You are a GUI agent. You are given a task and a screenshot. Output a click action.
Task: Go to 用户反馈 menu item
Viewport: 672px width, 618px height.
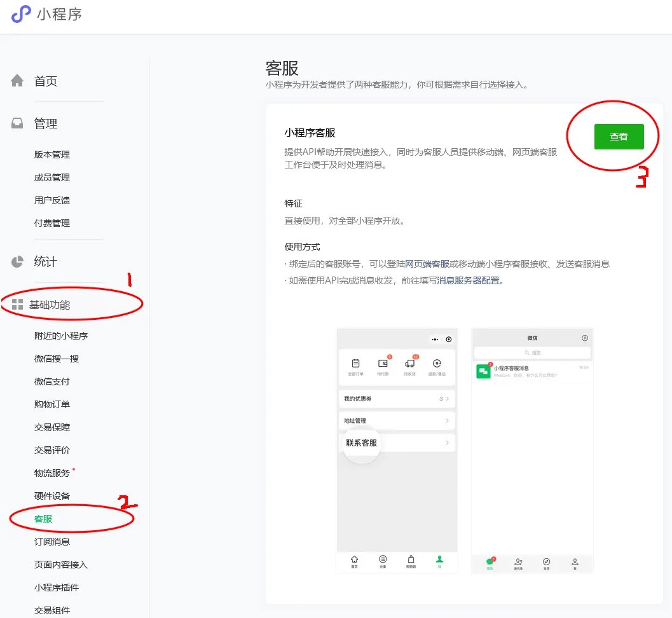(52, 200)
